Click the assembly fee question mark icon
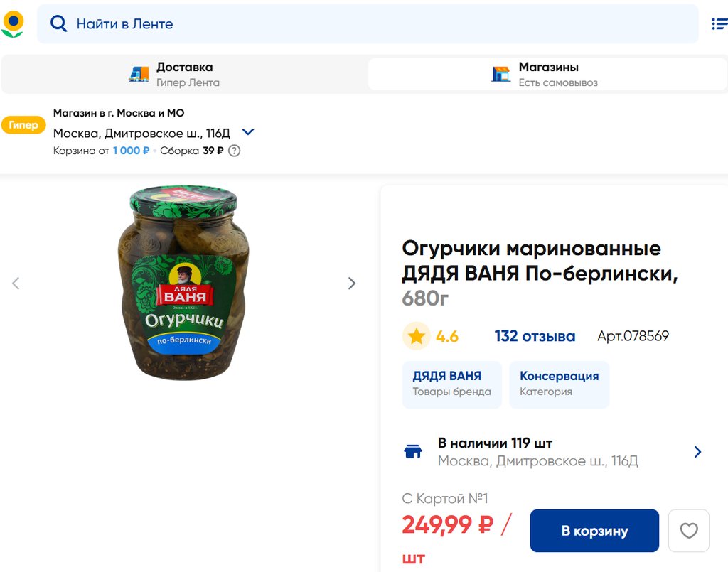Viewport: 728px width, 572px height. point(234,151)
